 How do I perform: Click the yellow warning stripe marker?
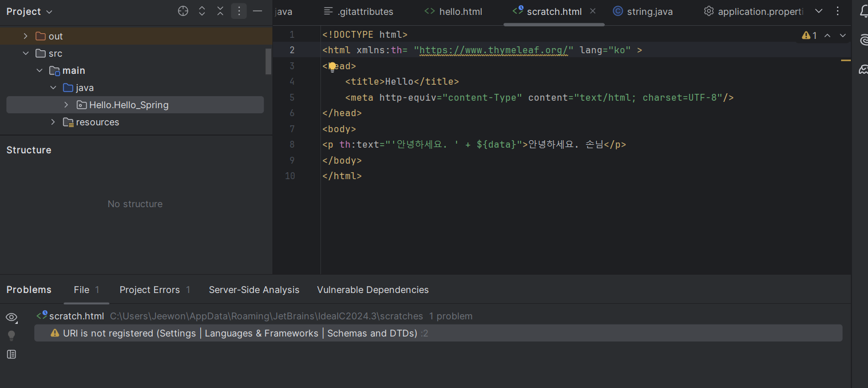tap(846, 60)
